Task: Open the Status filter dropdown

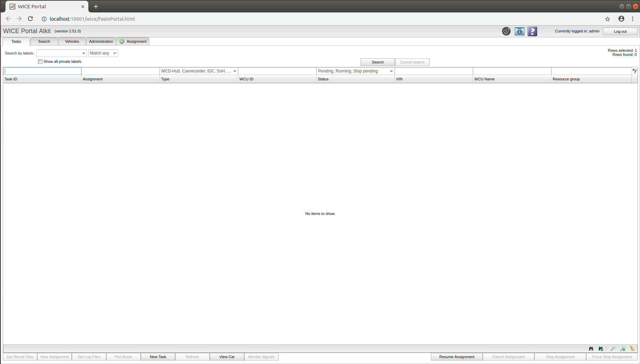Action: coord(355,71)
